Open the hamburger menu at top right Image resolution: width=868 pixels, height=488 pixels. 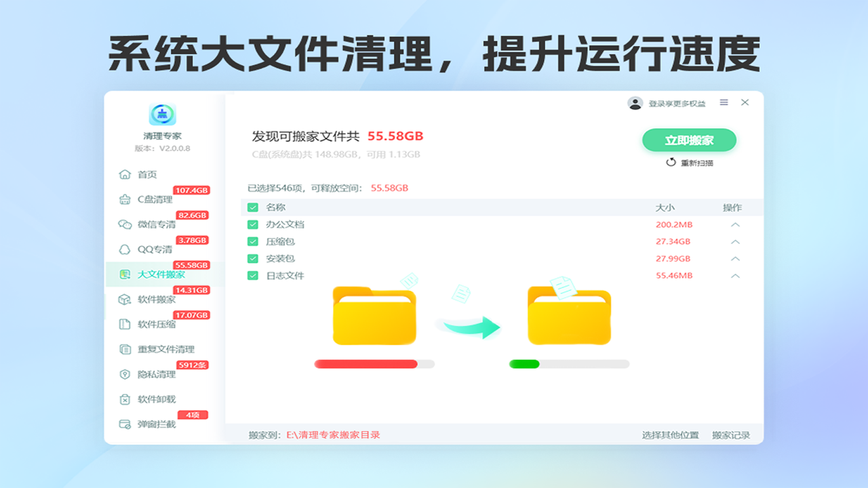[724, 102]
